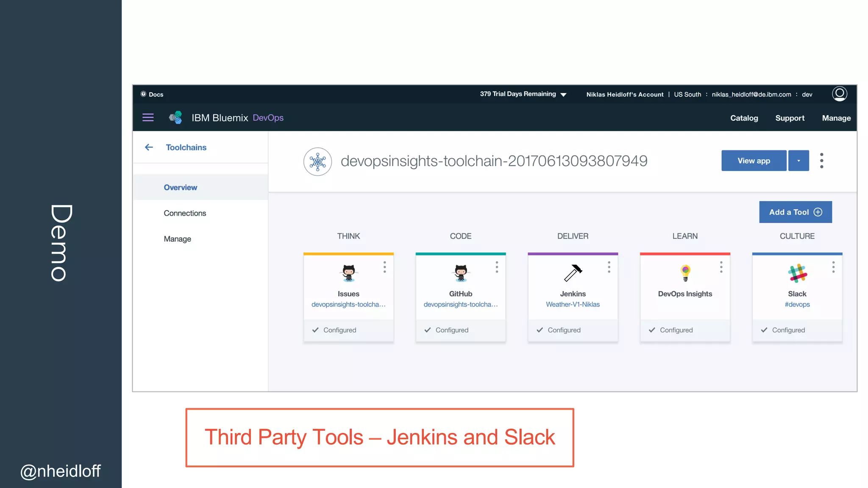Open the Slack card three-dot menu
Image resolution: width=868 pixels, height=488 pixels.
(833, 267)
